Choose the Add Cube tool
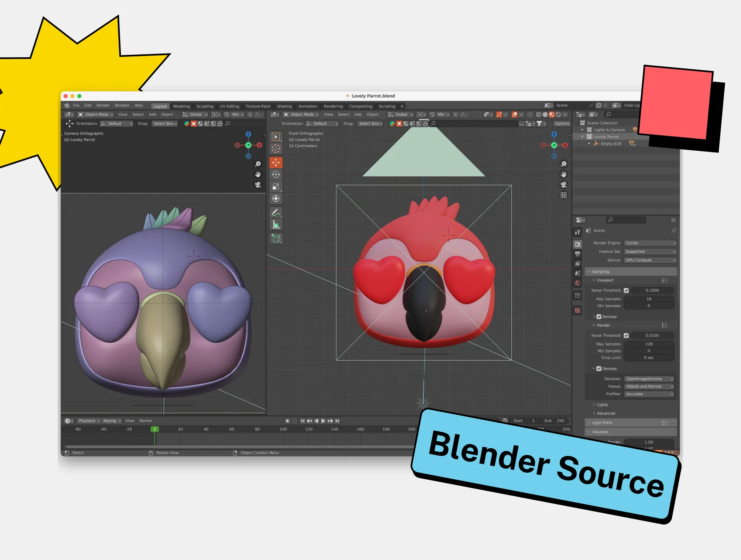 [276, 238]
